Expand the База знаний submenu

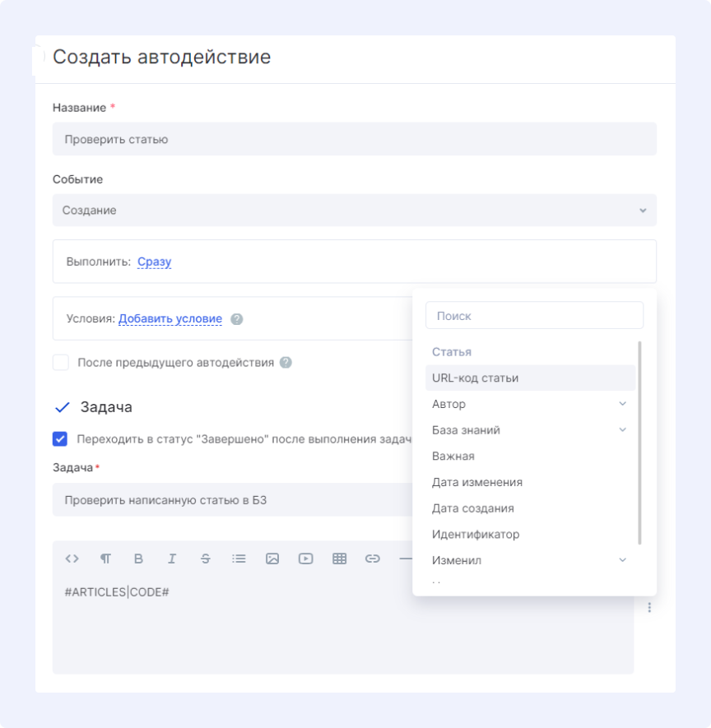pyautogui.click(x=622, y=430)
